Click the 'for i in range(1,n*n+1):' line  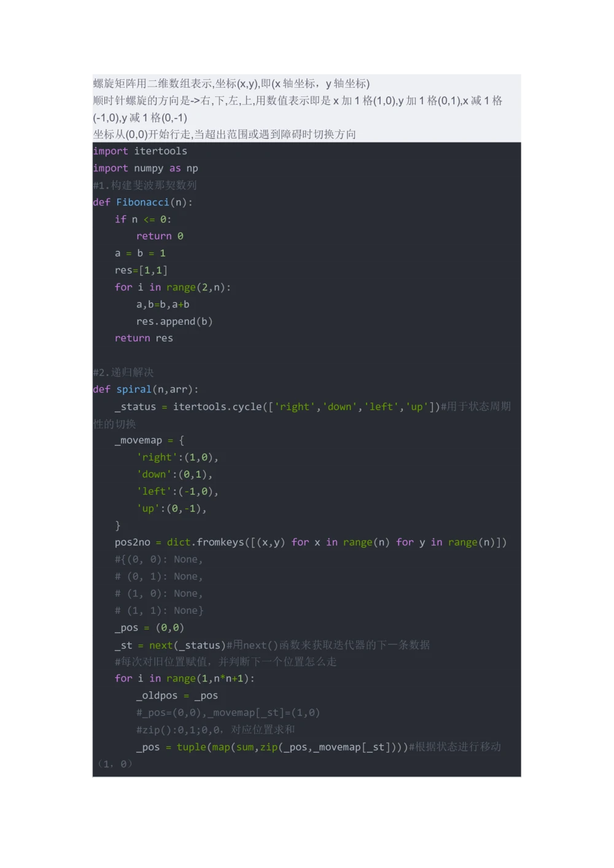tap(184, 678)
